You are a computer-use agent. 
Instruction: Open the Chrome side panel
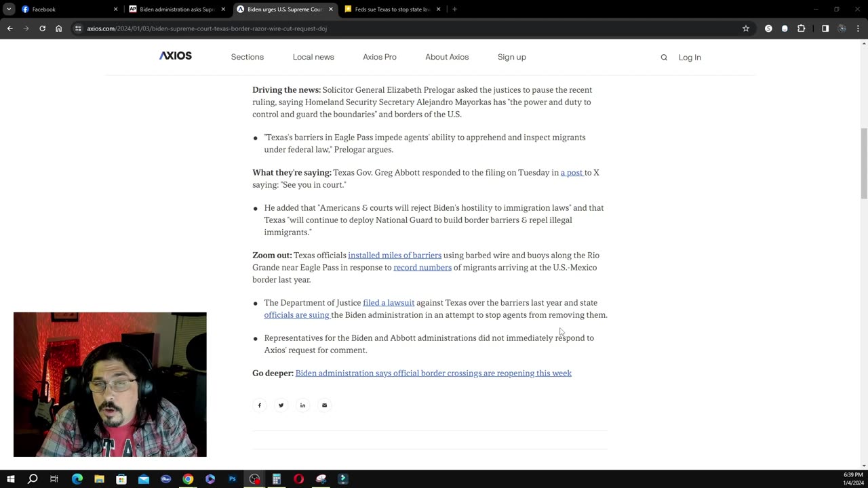pyautogui.click(x=825, y=28)
